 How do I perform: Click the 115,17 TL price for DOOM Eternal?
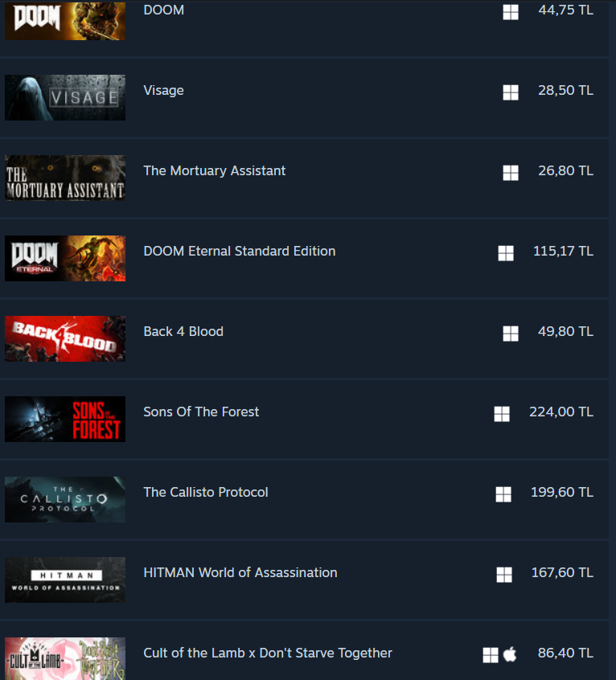[x=563, y=251]
